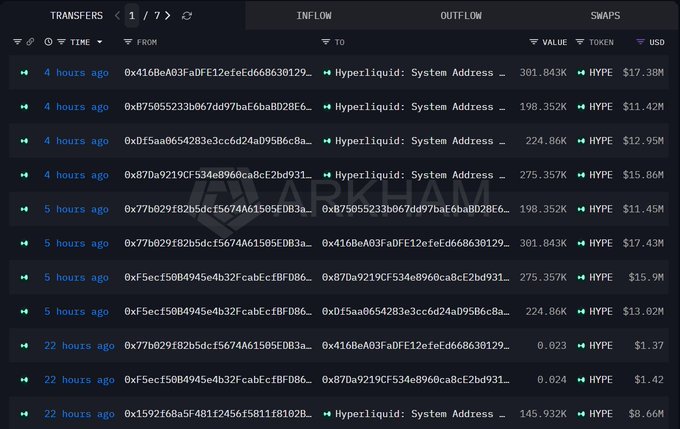Viewport: 680px width, 429px height.
Task: Open the general filter icon before the link icon
Action: [17, 42]
